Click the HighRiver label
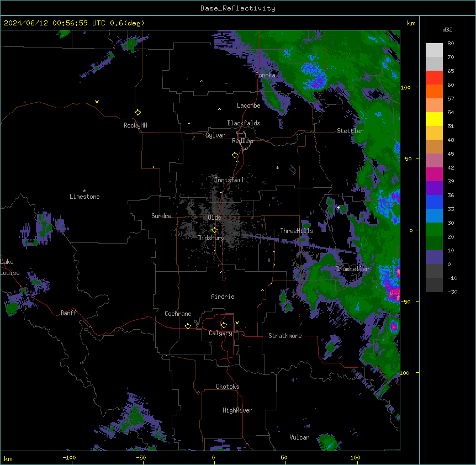This screenshot has width=476, height=465. pos(237,410)
